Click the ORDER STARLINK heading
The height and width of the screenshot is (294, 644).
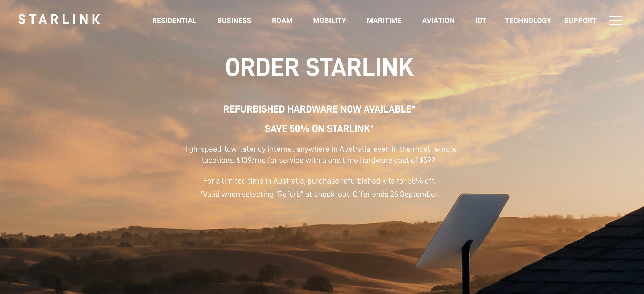point(319,67)
